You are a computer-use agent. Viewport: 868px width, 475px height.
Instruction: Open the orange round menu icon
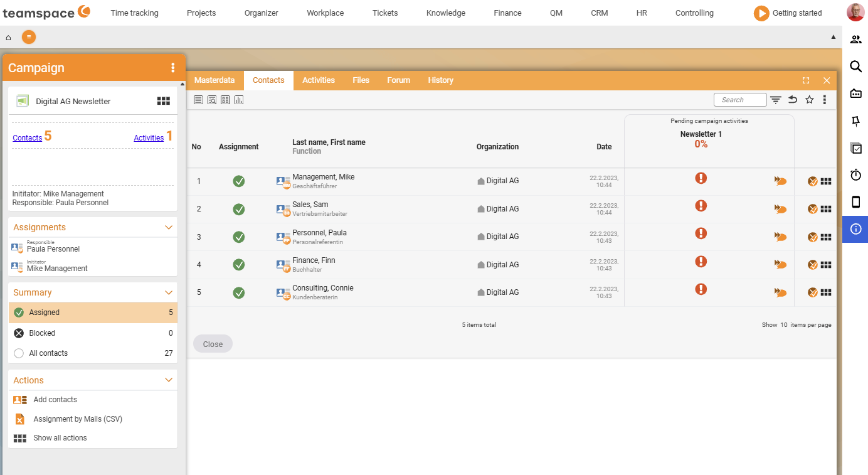click(29, 37)
